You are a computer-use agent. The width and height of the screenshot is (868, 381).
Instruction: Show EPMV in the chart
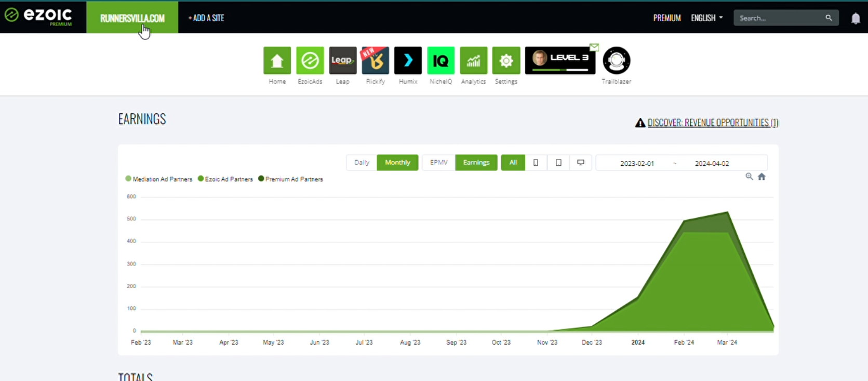click(439, 163)
